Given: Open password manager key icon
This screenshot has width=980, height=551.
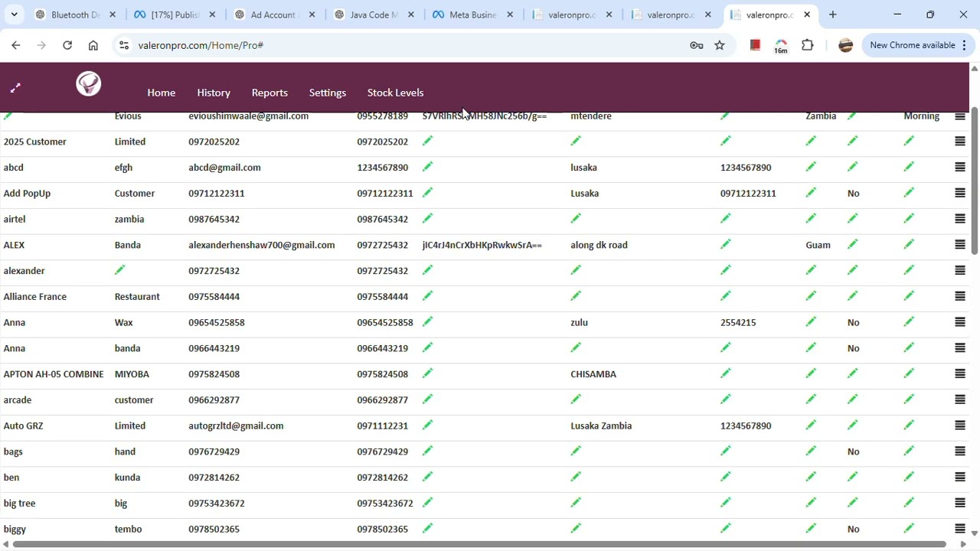Looking at the screenshot, I should 696,45.
